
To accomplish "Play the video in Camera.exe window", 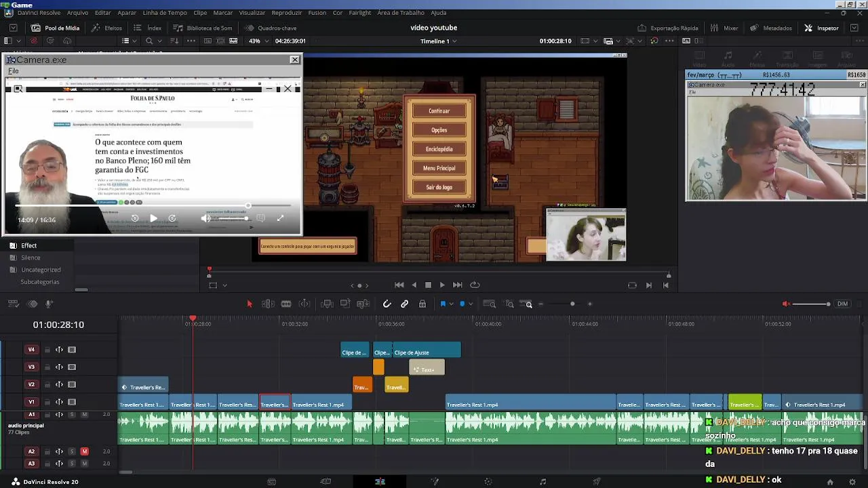I will [x=153, y=218].
